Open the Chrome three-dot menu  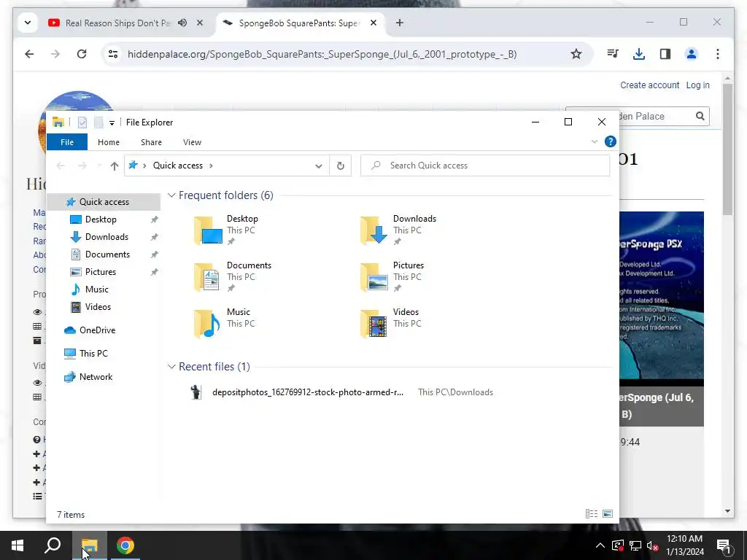pos(718,54)
